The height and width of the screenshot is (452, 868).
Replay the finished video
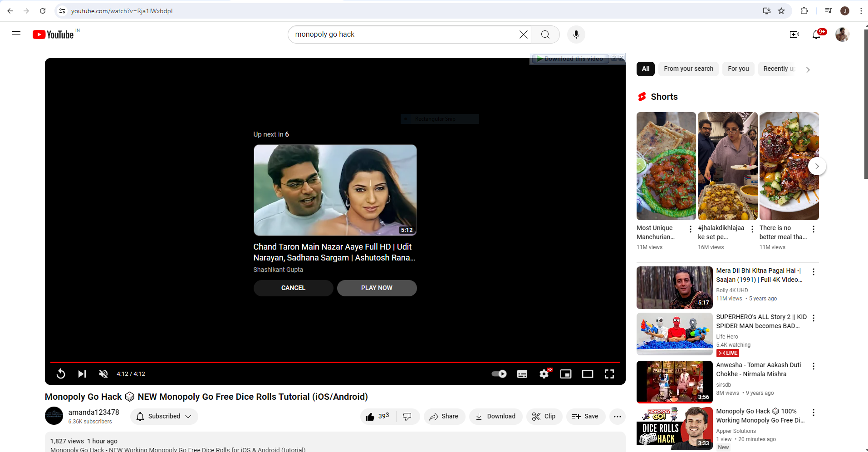[61, 374]
